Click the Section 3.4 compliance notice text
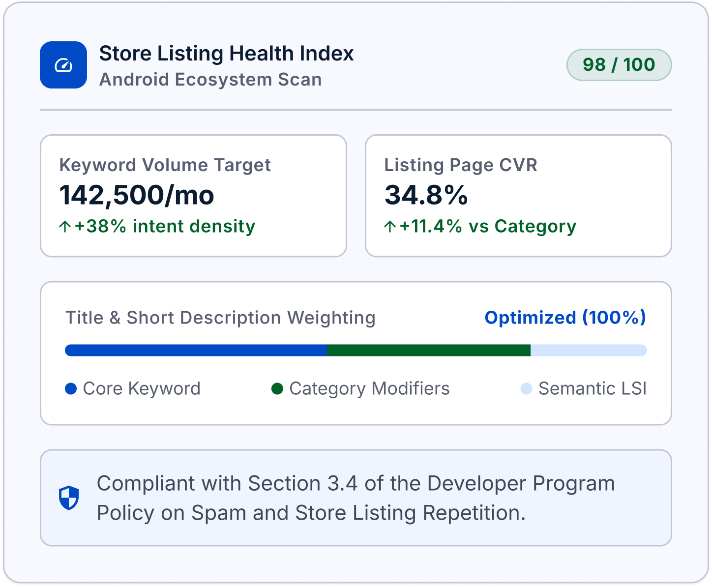This screenshot has height=588, width=712. tap(356, 498)
